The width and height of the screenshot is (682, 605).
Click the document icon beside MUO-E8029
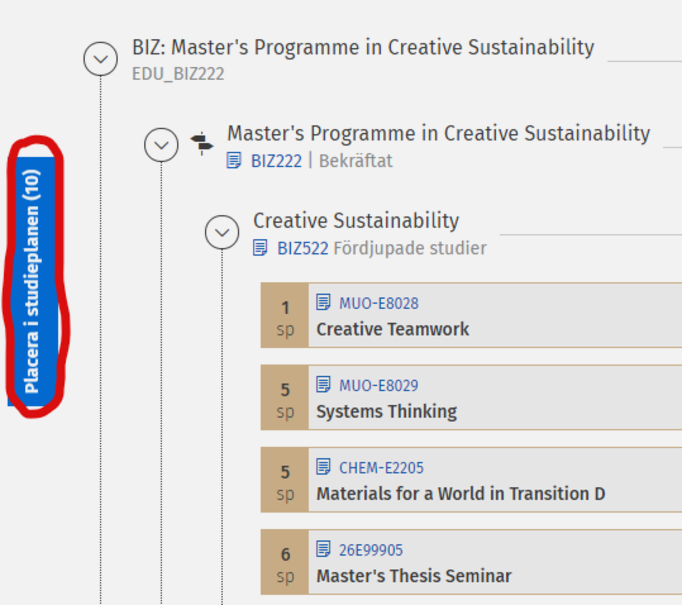coord(324,385)
